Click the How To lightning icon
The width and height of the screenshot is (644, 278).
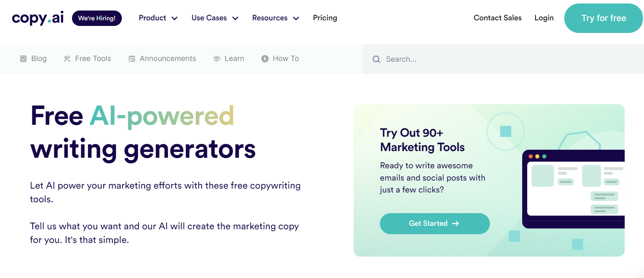point(265,59)
